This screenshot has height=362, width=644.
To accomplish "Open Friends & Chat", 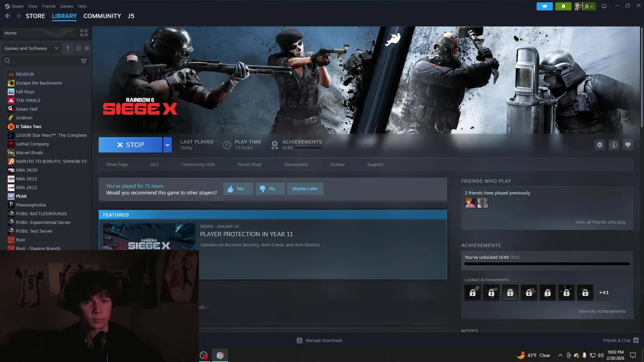I will point(620,340).
